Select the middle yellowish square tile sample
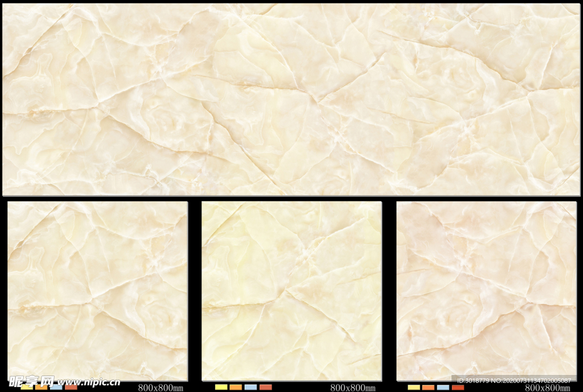The height and width of the screenshot is (392, 583). point(291,291)
